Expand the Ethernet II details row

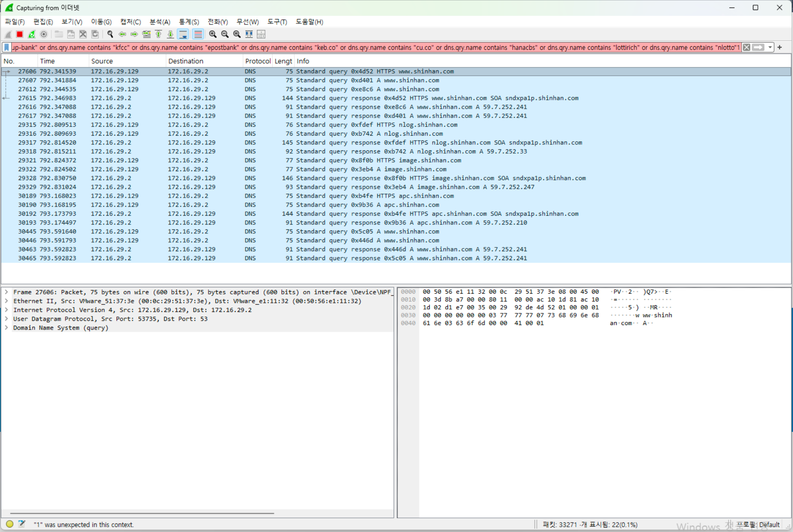click(6, 301)
